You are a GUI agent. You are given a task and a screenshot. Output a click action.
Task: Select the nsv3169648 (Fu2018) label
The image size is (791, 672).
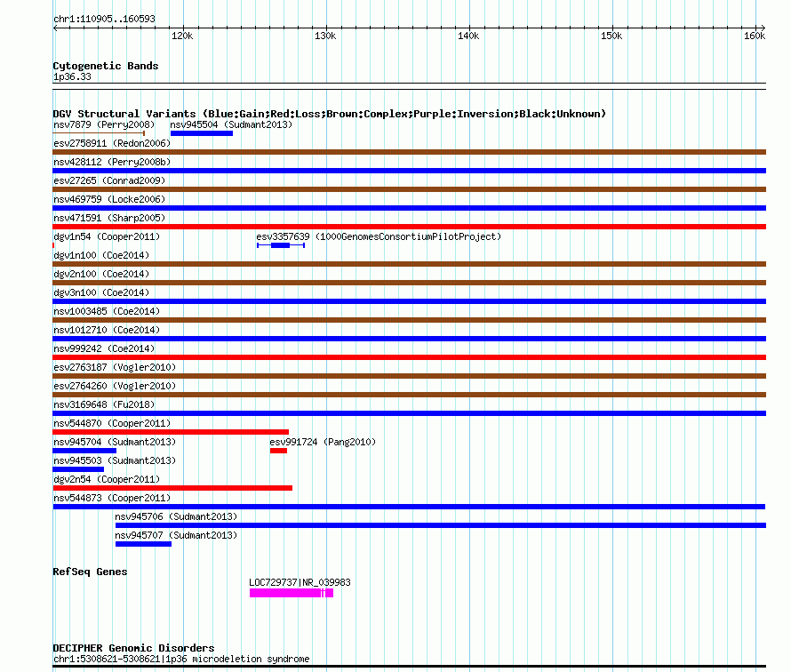pos(104,404)
